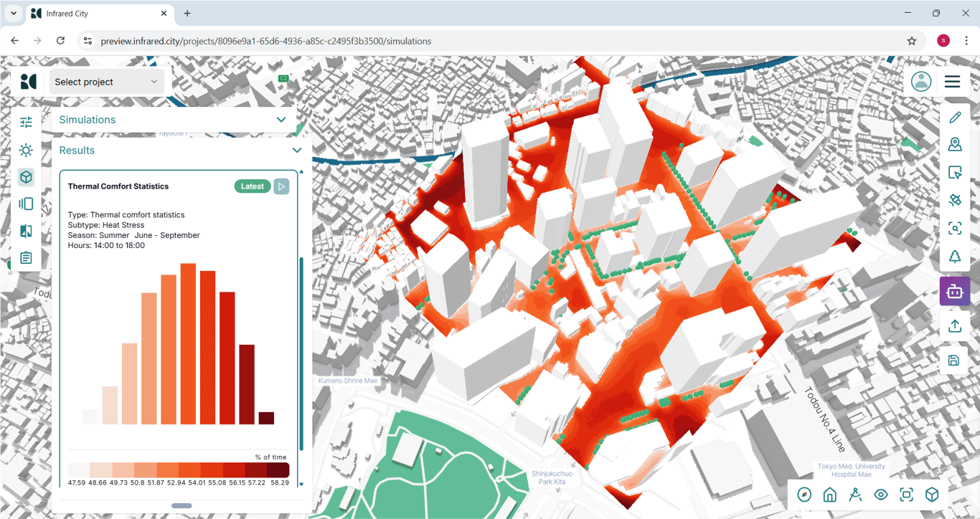Click the 3D cube view icon

click(x=932, y=495)
